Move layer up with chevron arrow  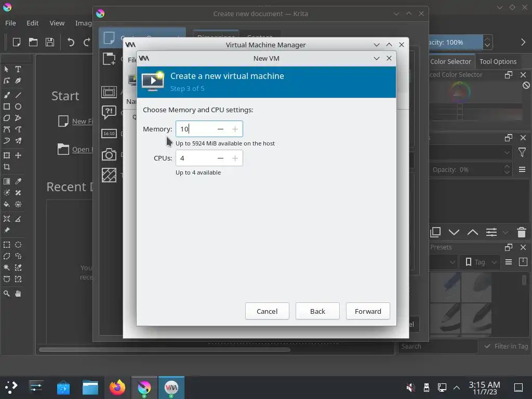point(473,232)
